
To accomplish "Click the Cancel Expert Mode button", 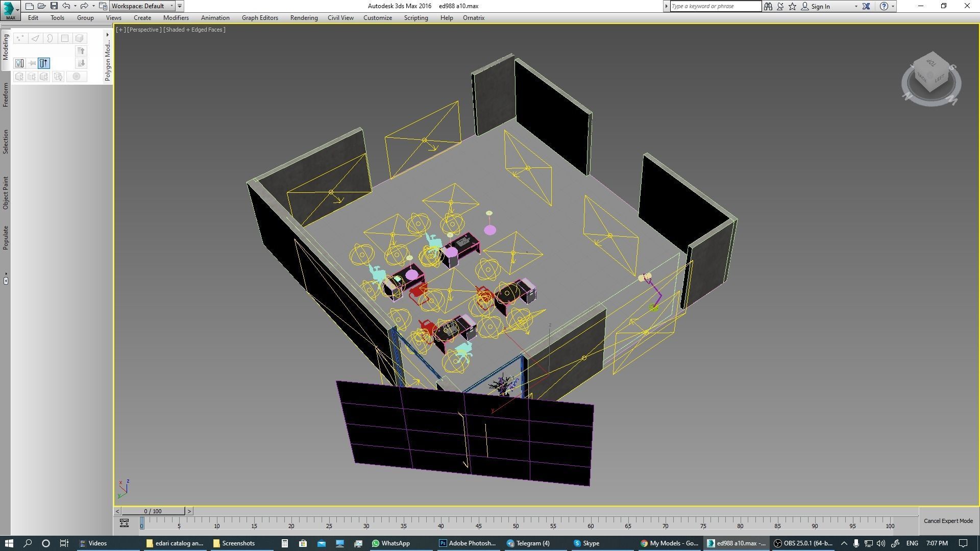I will [948, 521].
